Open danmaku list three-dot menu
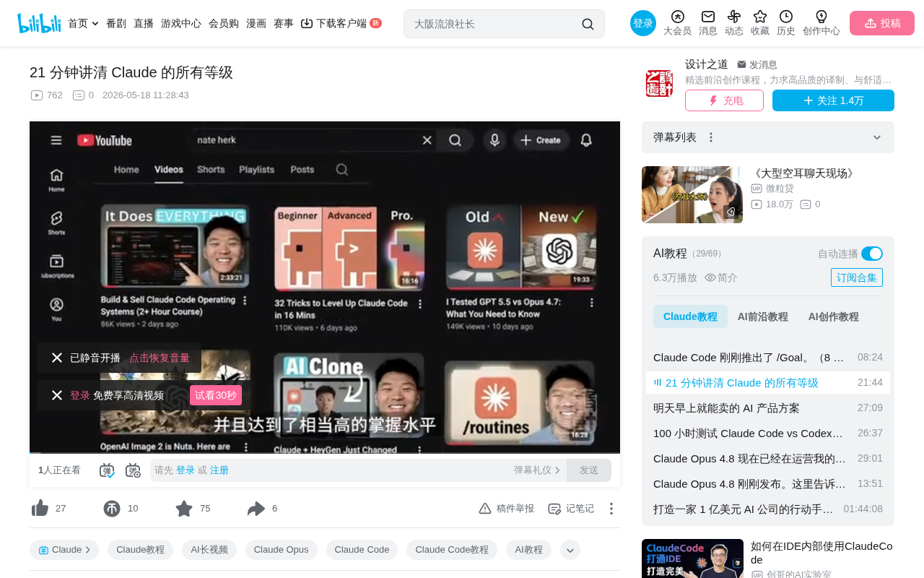This screenshot has width=924, height=578. click(x=711, y=137)
